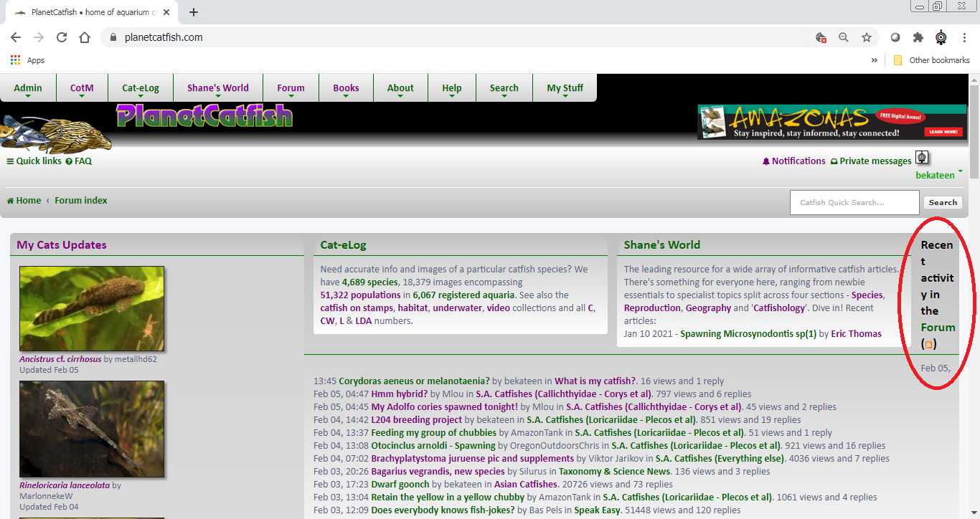Open the Cat-eLog menu
980x519 pixels.
click(x=141, y=88)
